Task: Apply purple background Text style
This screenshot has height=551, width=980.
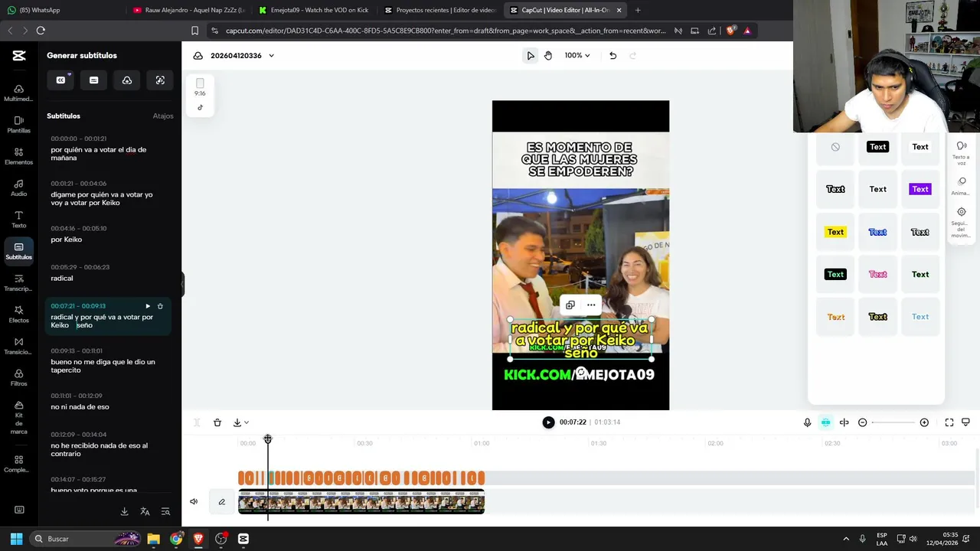Action: (x=920, y=189)
